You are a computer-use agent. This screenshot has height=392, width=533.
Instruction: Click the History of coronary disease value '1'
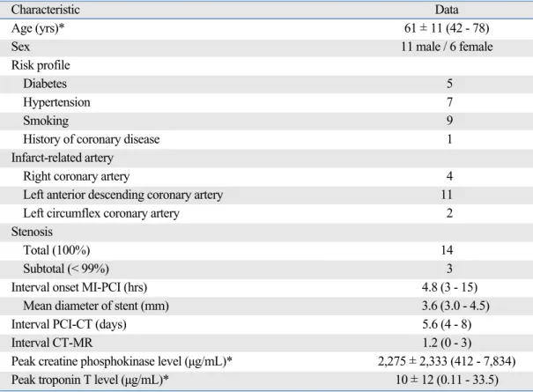pyautogui.click(x=449, y=139)
